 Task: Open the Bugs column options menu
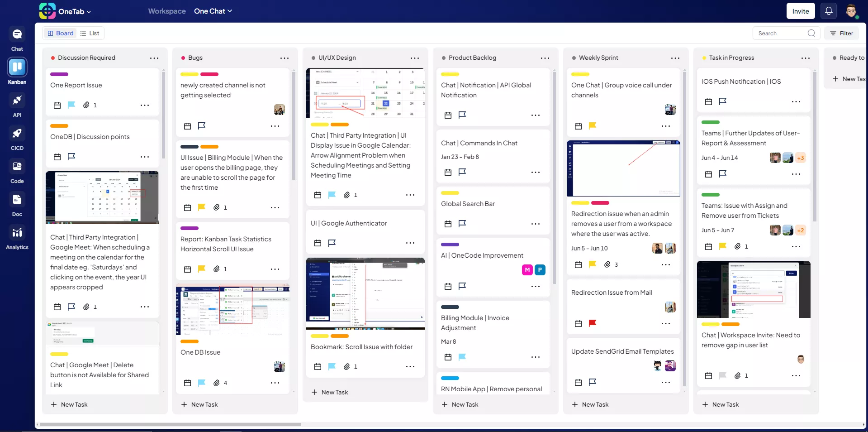[285, 58]
